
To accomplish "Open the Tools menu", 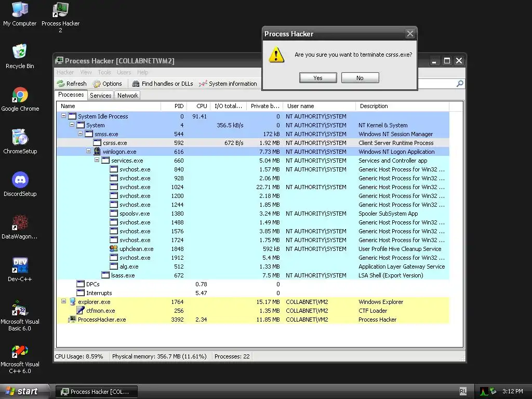I will coord(104,72).
